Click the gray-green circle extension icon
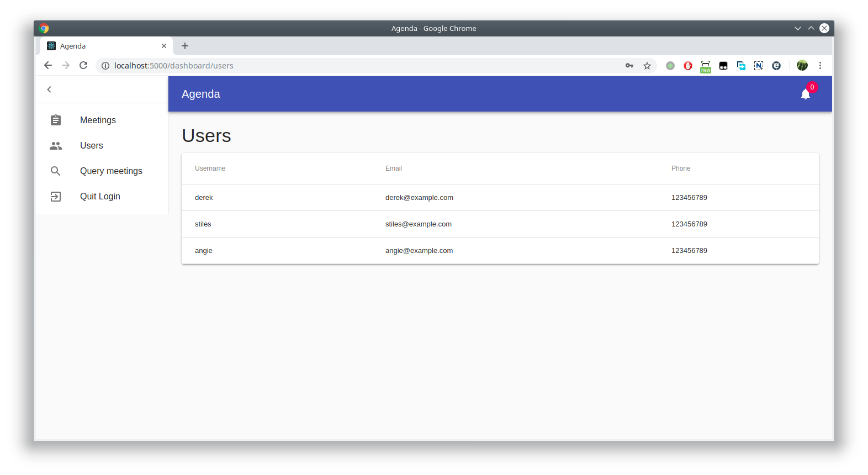The height and width of the screenshot is (475, 868). click(670, 66)
